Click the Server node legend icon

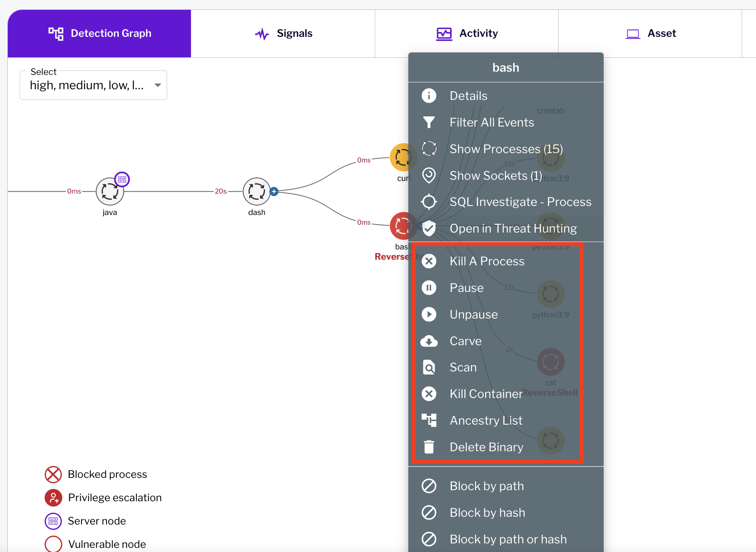click(53, 521)
